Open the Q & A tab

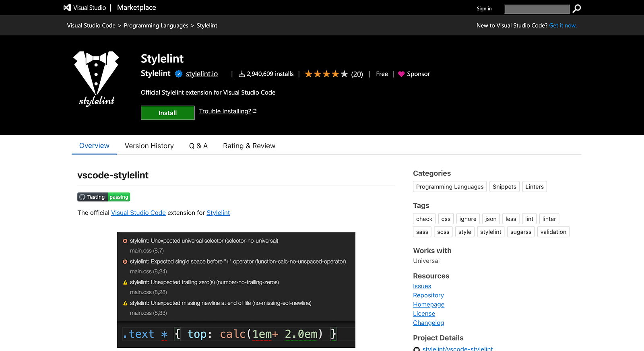pyautogui.click(x=198, y=146)
